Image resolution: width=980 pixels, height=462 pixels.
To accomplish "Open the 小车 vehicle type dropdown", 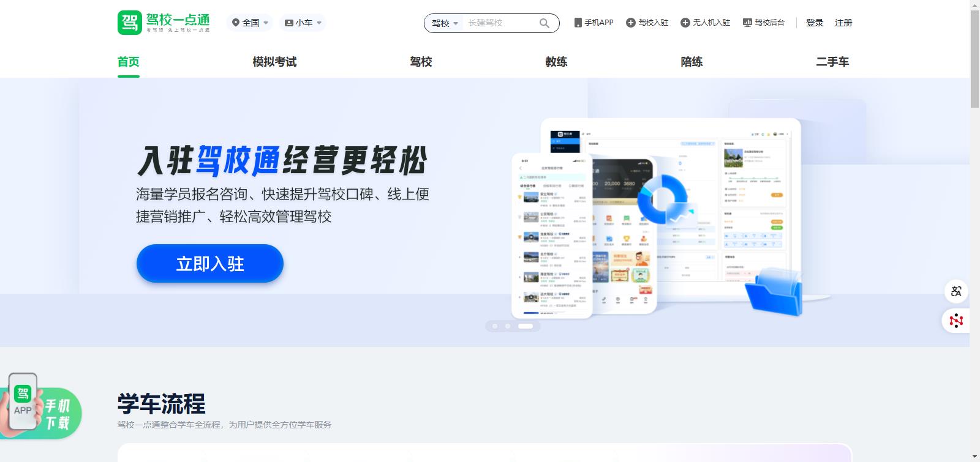I will pyautogui.click(x=303, y=23).
